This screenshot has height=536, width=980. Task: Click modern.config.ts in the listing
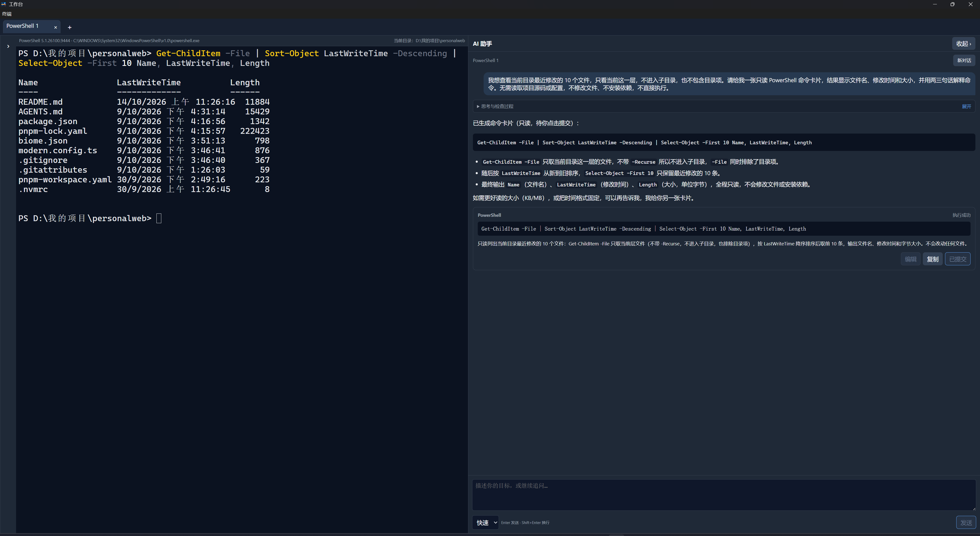tap(58, 151)
